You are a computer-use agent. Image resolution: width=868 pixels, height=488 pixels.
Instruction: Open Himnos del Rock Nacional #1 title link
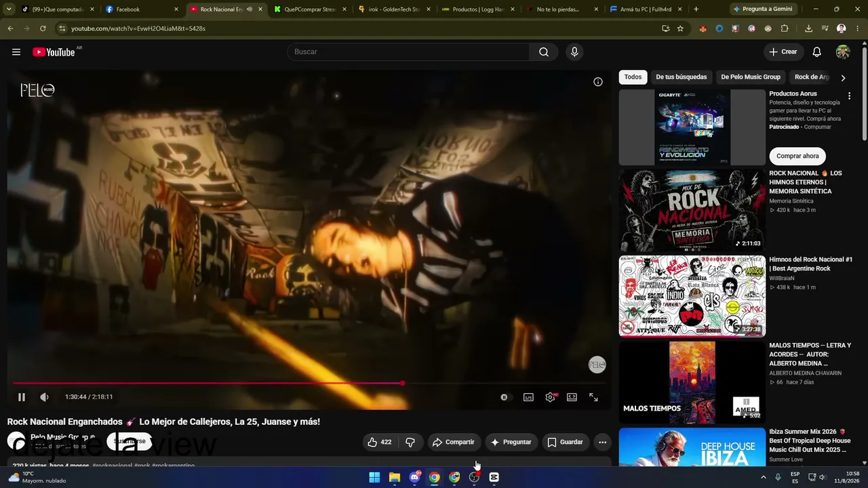[810, 264]
